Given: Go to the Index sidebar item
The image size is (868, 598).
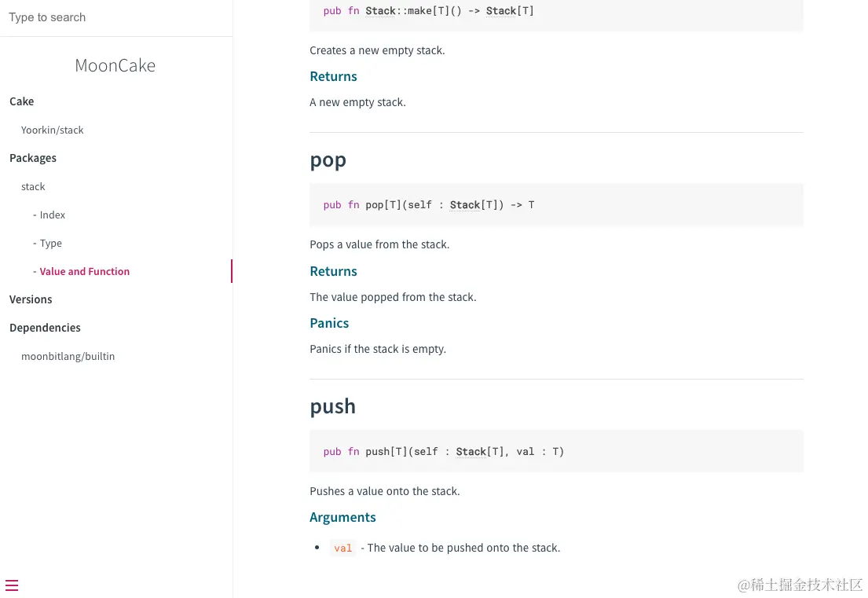Looking at the screenshot, I should 52,215.
